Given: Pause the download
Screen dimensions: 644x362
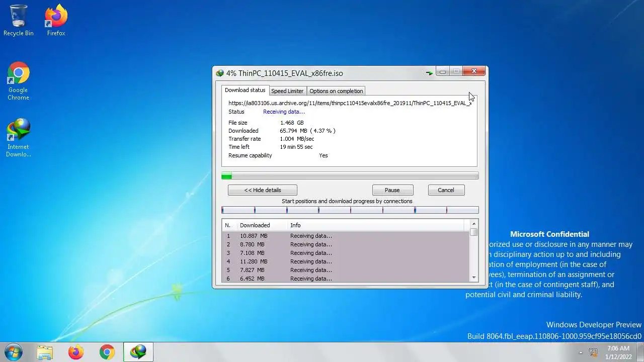Looking at the screenshot, I should [x=392, y=190].
